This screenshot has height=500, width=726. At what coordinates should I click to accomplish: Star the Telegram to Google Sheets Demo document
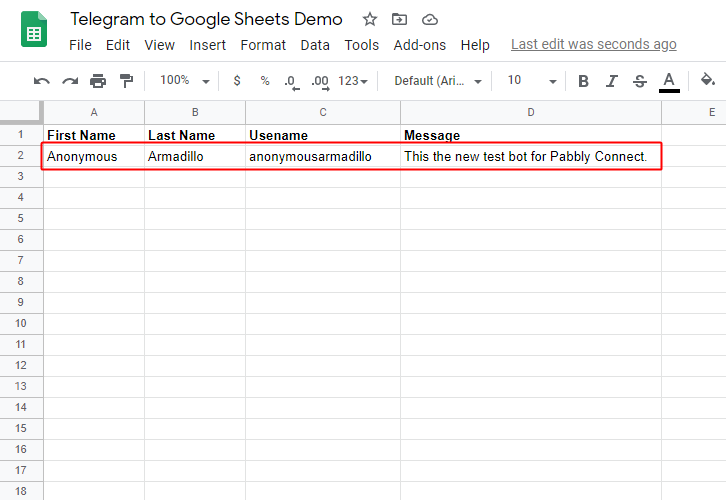tap(369, 19)
